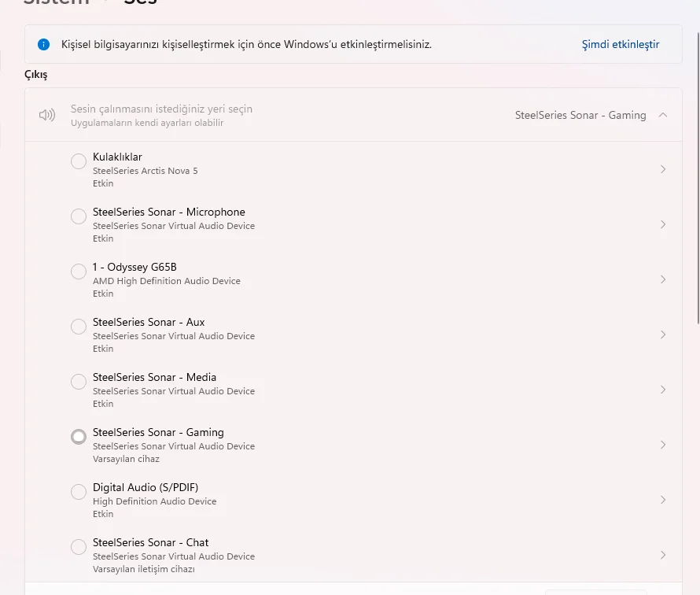Click 'SteelSeries Arctis Nova 5' subtitle text
This screenshot has height=595, width=700.
145,171
